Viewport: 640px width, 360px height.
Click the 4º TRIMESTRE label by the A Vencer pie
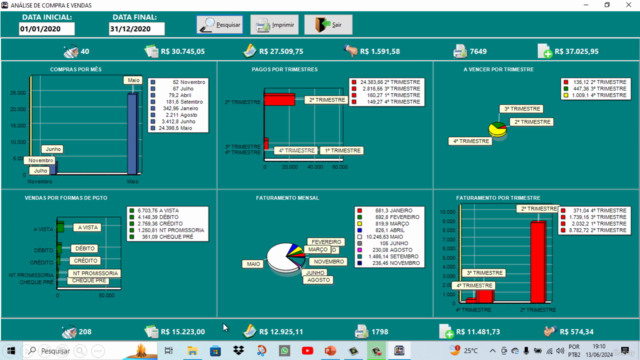click(471, 141)
